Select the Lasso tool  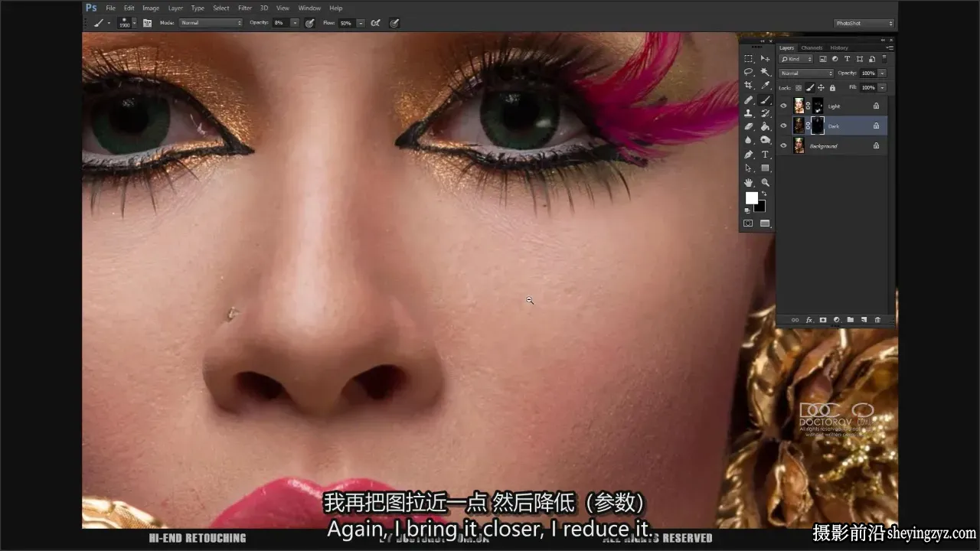tap(748, 72)
